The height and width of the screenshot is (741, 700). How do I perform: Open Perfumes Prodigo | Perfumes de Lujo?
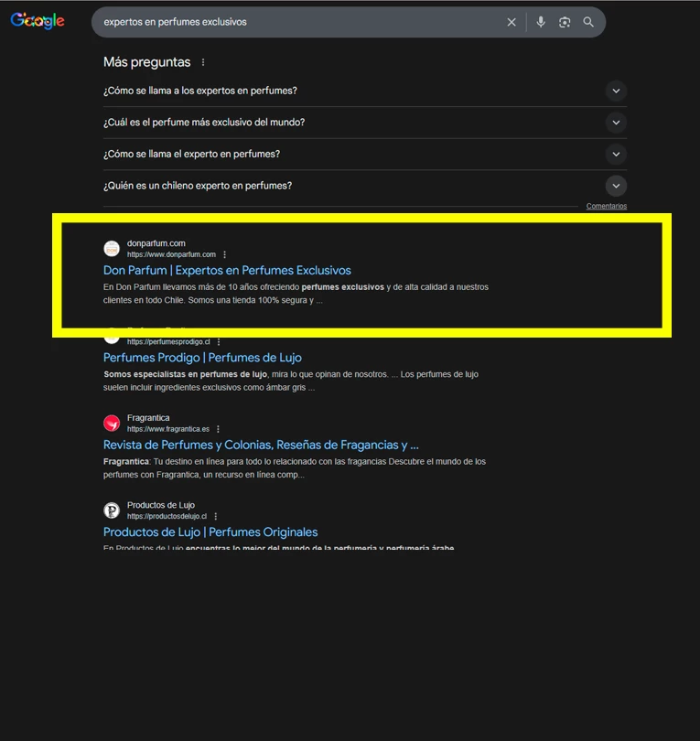[202, 358]
